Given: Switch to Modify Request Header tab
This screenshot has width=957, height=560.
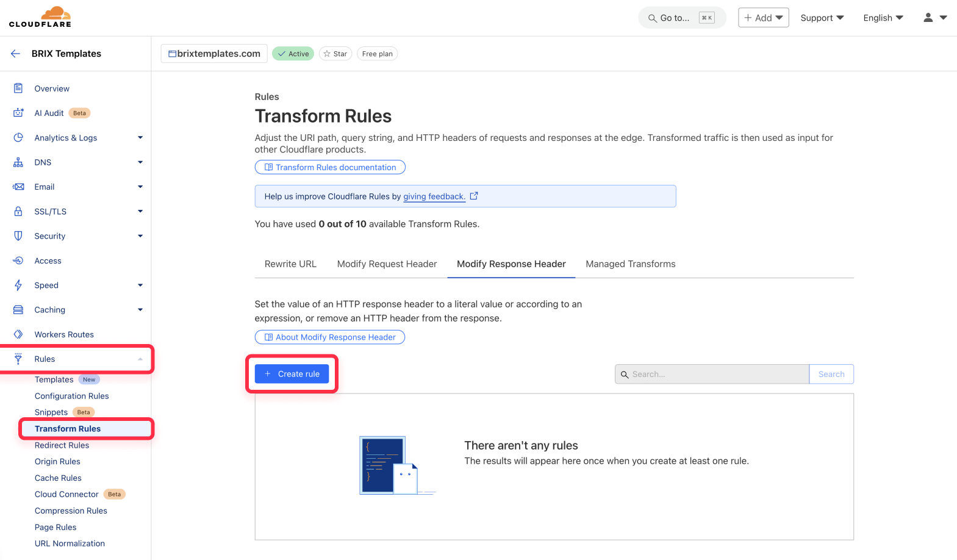Looking at the screenshot, I should (x=387, y=264).
